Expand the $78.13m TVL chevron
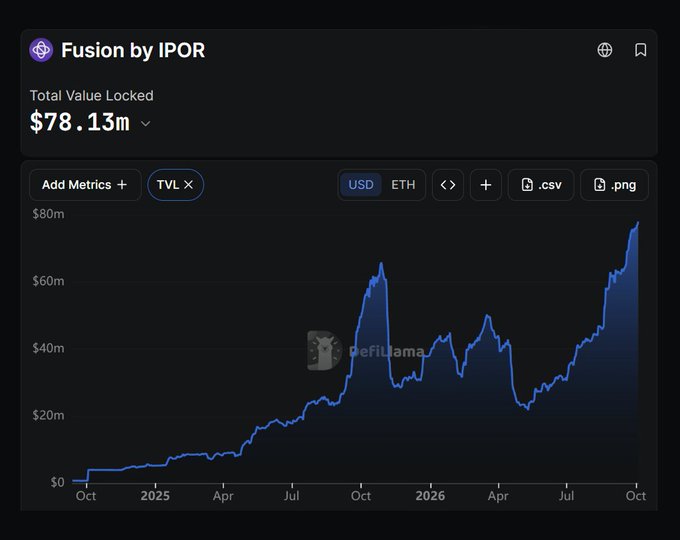The image size is (680, 540). coord(146,124)
